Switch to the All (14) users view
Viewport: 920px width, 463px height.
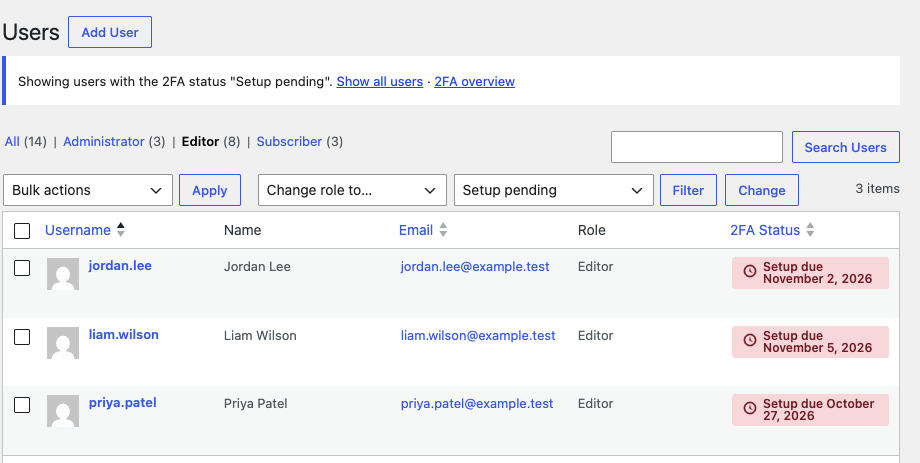coord(25,141)
